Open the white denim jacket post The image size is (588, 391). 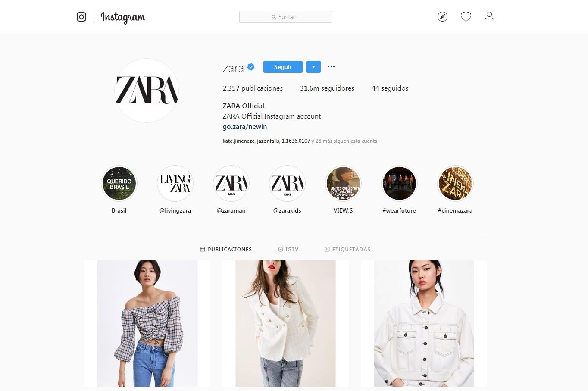tap(424, 323)
